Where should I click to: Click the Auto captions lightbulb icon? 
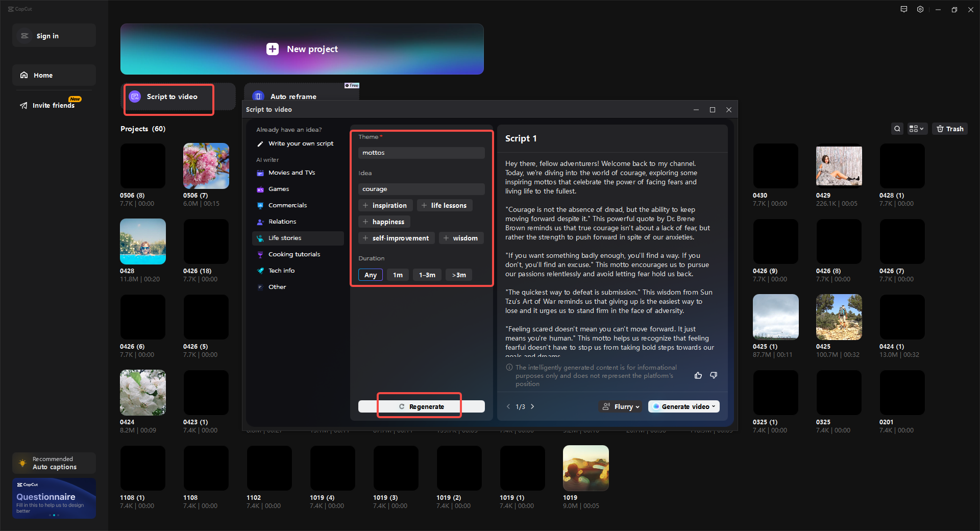pyautogui.click(x=22, y=463)
